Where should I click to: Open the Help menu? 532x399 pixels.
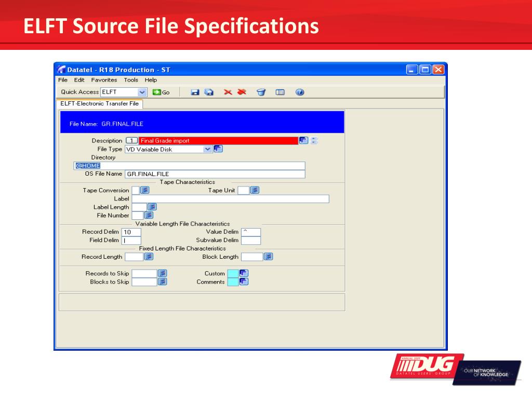pyautogui.click(x=151, y=80)
